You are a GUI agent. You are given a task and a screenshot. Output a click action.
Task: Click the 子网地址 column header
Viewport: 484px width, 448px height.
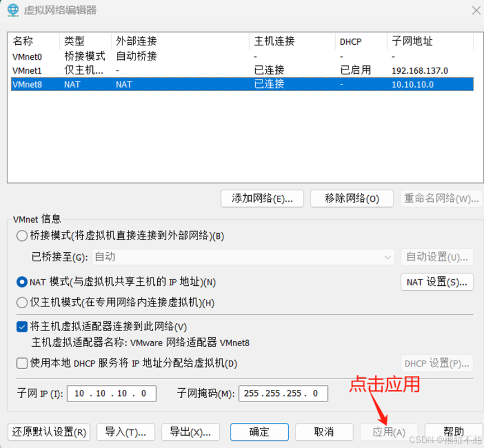click(x=431, y=41)
